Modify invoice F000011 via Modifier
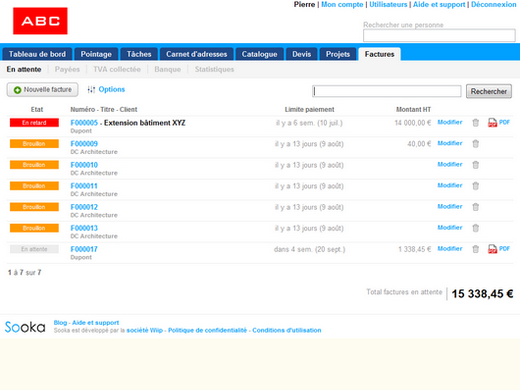Viewport: 520px width, 390px height. 450,185
